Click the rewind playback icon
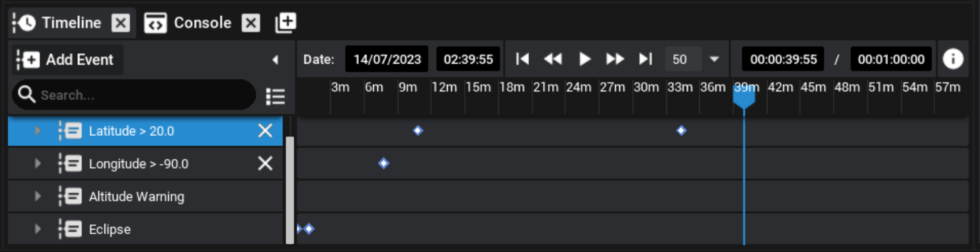Image resolution: width=980 pixels, height=252 pixels. pos(553,59)
